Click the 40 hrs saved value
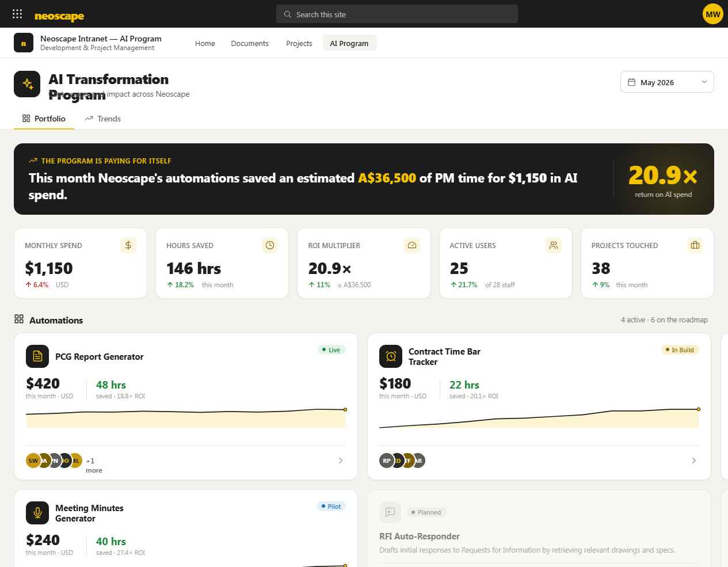This screenshot has height=567, width=728. point(111,541)
